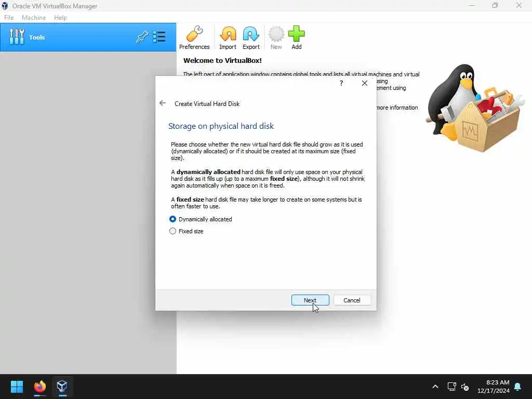The height and width of the screenshot is (399, 532).
Task: Open the File menu
Action: pos(9,18)
